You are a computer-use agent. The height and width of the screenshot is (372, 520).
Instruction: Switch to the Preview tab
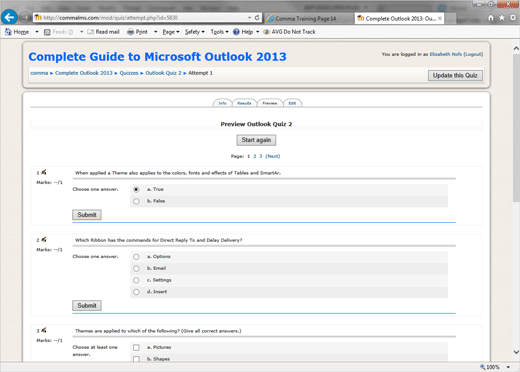coord(270,103)
